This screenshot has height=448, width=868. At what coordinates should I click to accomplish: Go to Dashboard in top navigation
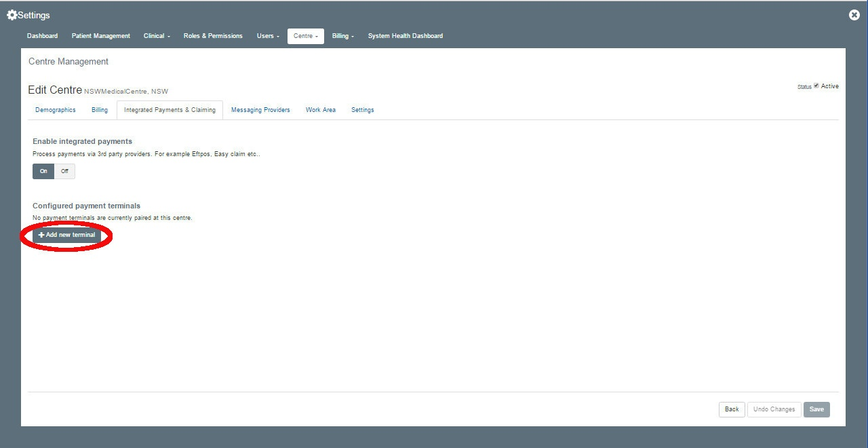42,36
